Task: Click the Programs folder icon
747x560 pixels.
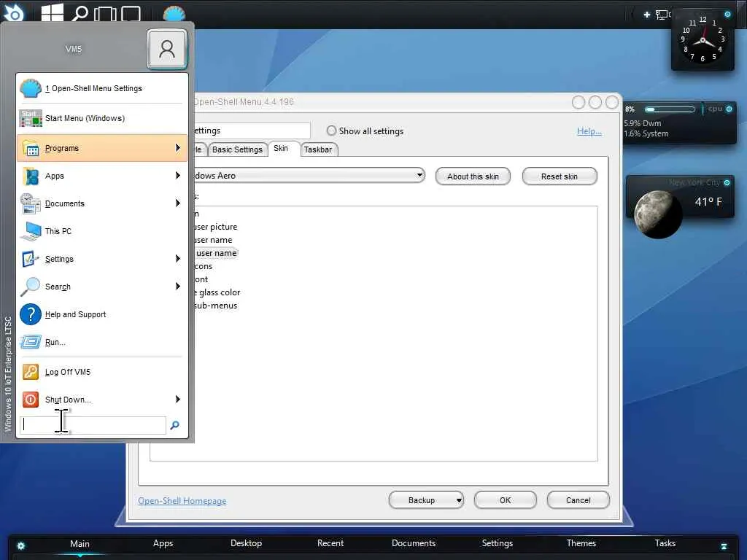Action: tap(31, 149)
